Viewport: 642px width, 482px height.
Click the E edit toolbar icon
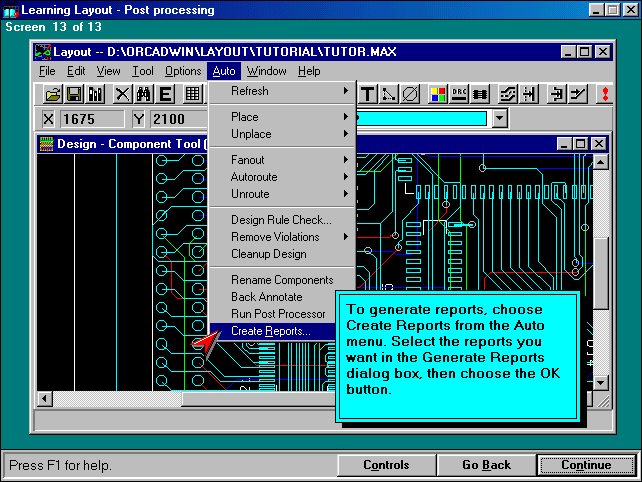point(165,94)
